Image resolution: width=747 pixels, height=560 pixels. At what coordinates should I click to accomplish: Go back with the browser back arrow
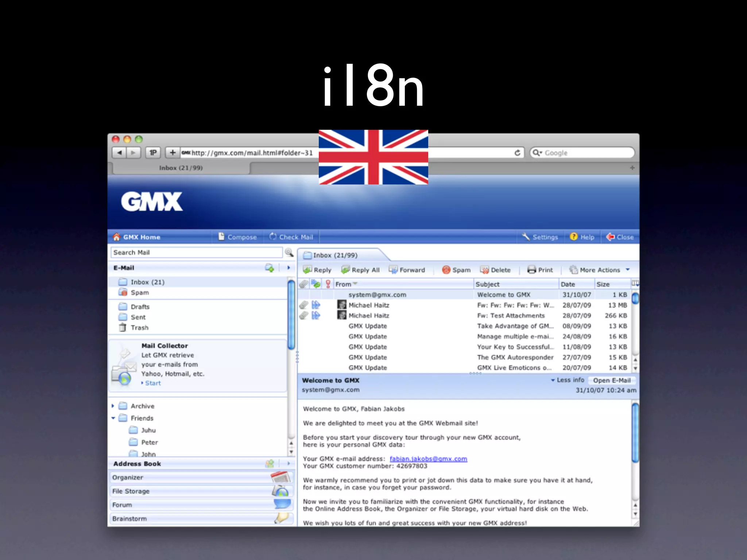point(119,152)
